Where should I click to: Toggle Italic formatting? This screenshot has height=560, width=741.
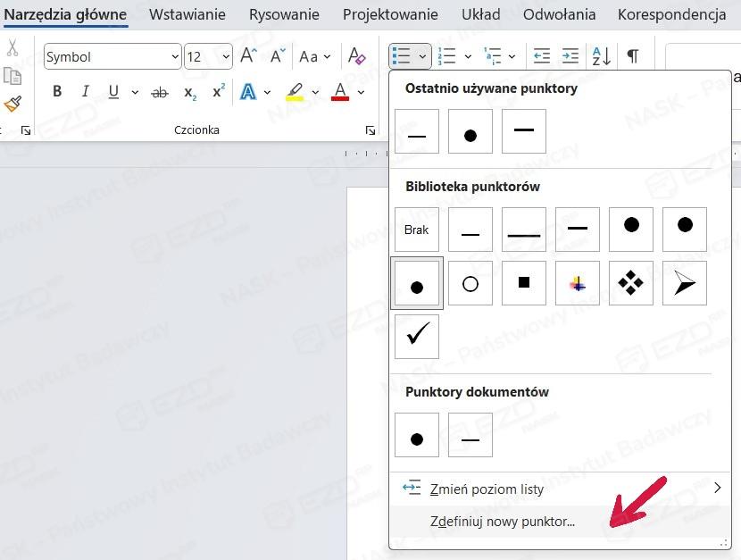point(86,92)
